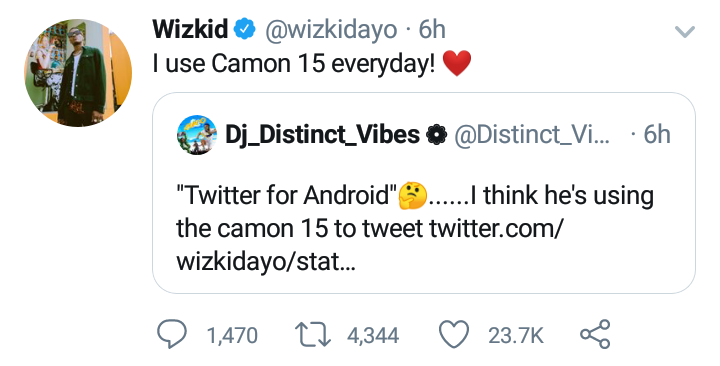Viewport: 720px width, 366px height.
Task: Like the tweet with heart outline icon
Action: click(x=454, y=334)
